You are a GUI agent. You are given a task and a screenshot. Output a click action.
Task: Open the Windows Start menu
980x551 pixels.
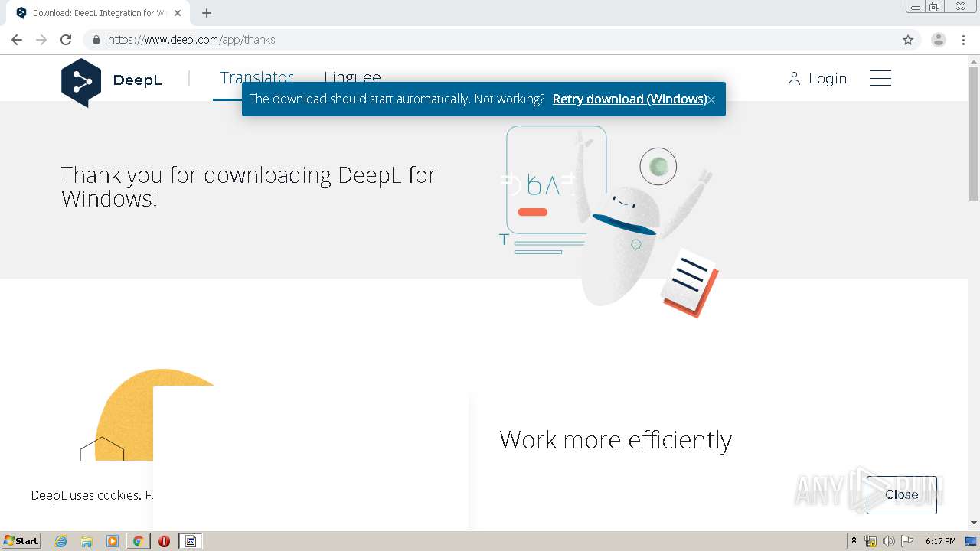(x=21, y=540)
